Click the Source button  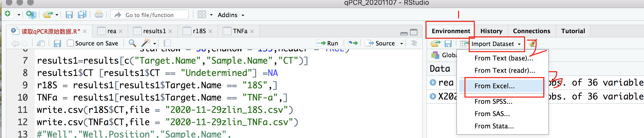[380, 43]
